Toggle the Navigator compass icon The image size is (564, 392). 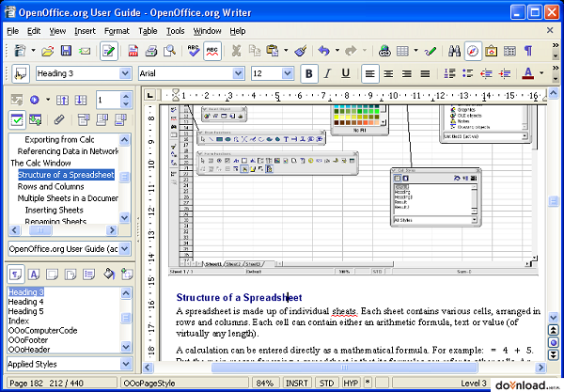[473, 51]
